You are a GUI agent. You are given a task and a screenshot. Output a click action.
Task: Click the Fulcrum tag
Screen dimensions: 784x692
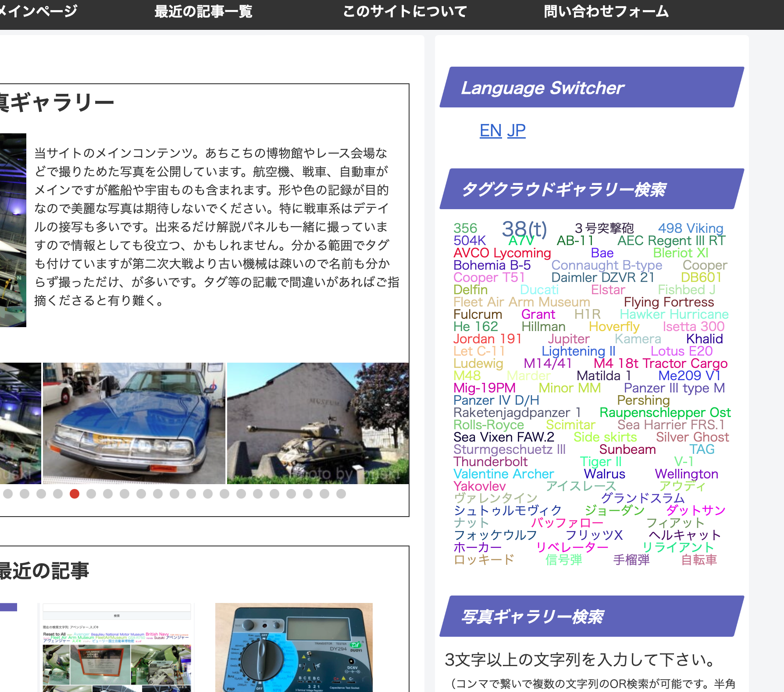478,314
